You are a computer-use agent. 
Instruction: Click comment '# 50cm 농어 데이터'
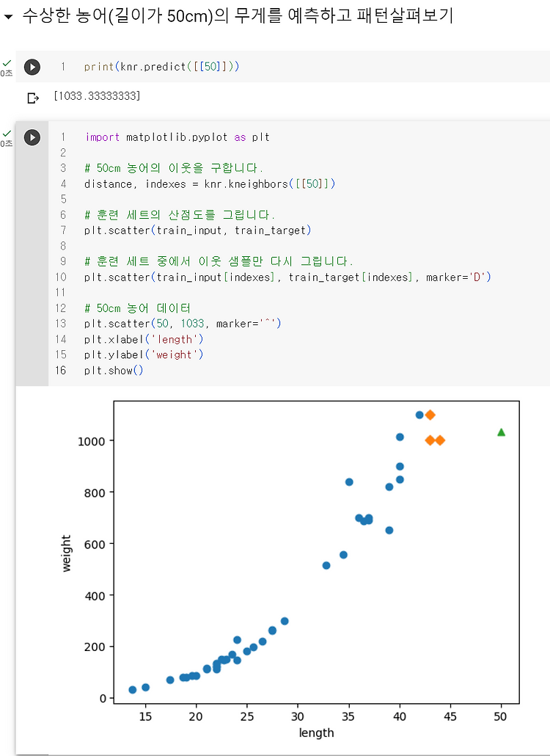point(137,308)
